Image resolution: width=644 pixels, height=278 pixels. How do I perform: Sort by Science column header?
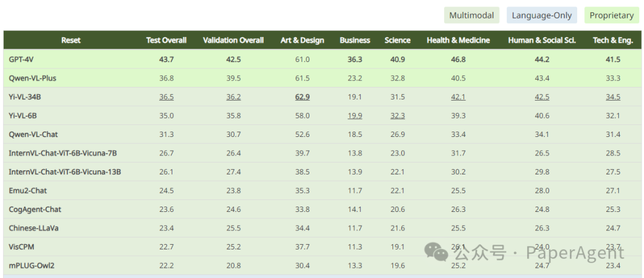[x=398, y=40]
